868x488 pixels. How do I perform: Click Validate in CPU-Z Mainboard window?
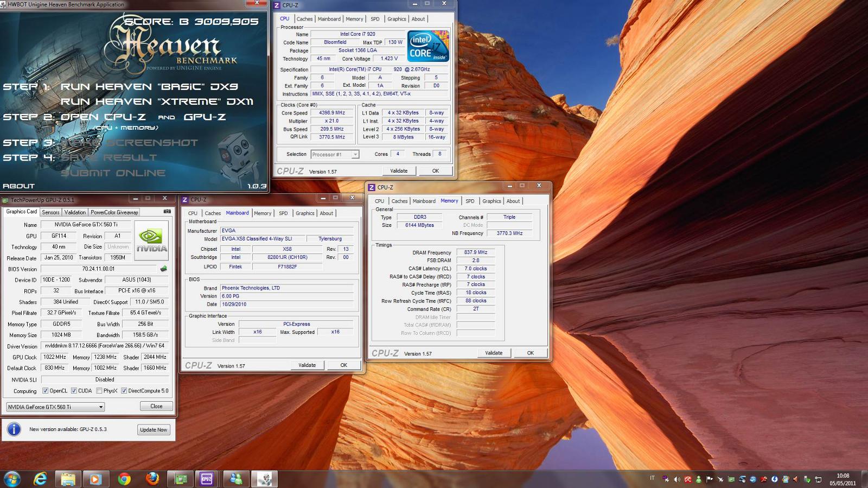click(307, 365)
